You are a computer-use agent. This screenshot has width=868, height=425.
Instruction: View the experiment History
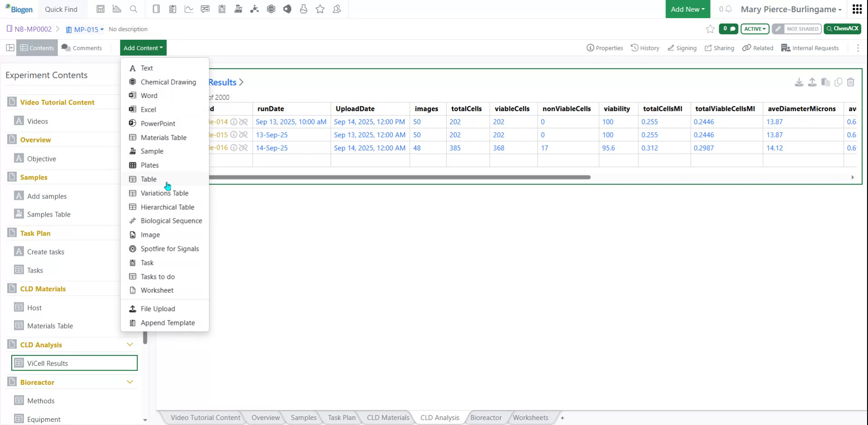point(645,47)
